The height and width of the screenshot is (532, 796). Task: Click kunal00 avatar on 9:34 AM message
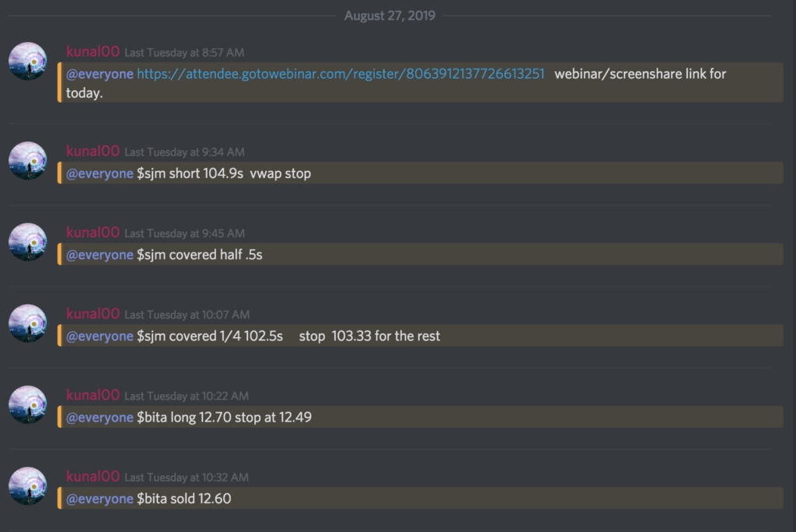tap(28, 160)
